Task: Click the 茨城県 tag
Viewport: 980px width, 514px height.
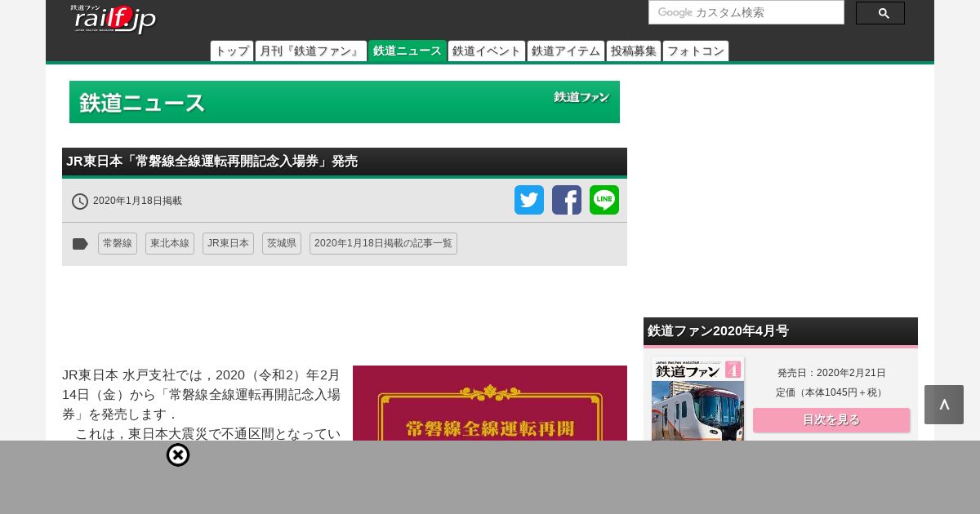Action: [282, 243]
